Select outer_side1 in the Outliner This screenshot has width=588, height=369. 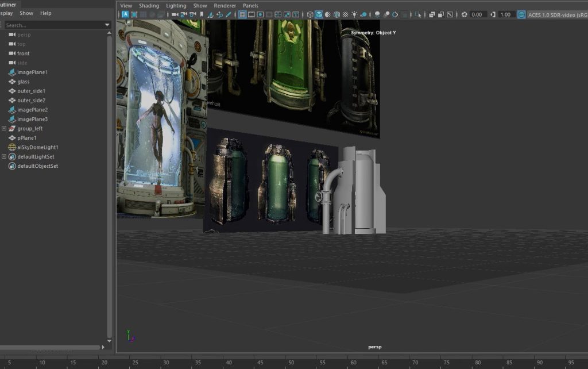point(31,91)
